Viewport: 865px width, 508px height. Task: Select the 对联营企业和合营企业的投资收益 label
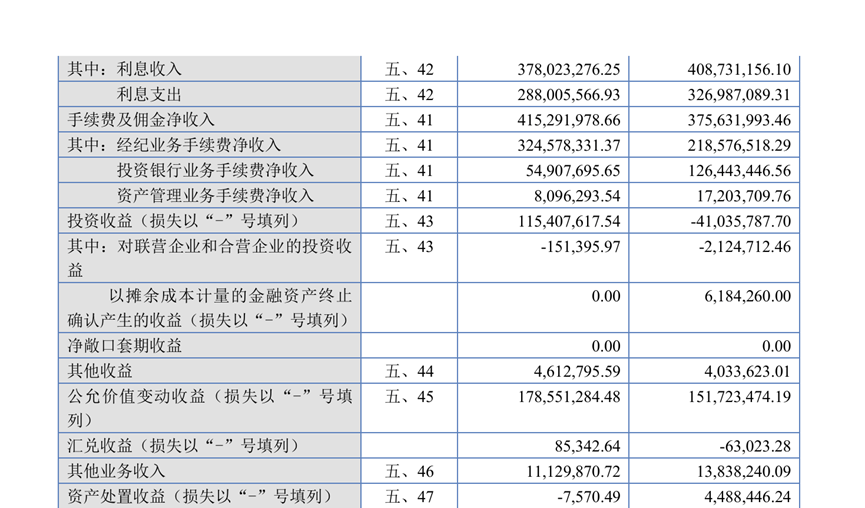(210, 258)
